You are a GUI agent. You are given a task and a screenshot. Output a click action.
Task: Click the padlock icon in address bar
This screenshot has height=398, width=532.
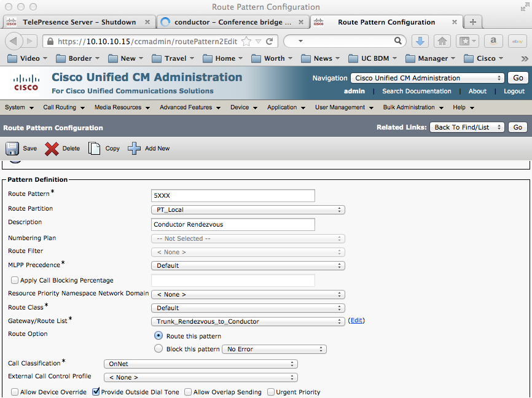point(50,41)
